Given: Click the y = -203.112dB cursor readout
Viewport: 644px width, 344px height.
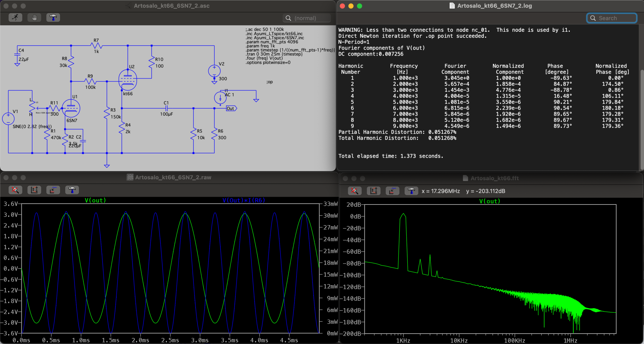Looking at the screenshot, I should 486,191.
